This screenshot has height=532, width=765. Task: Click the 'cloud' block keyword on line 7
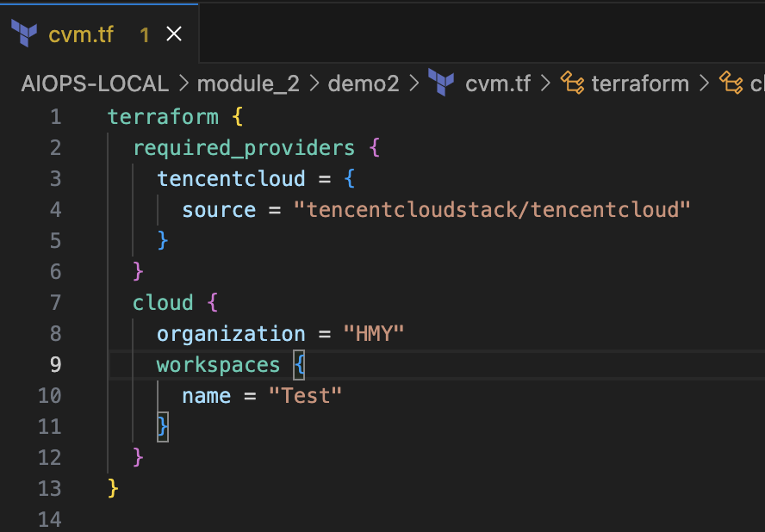click(163, 303)
